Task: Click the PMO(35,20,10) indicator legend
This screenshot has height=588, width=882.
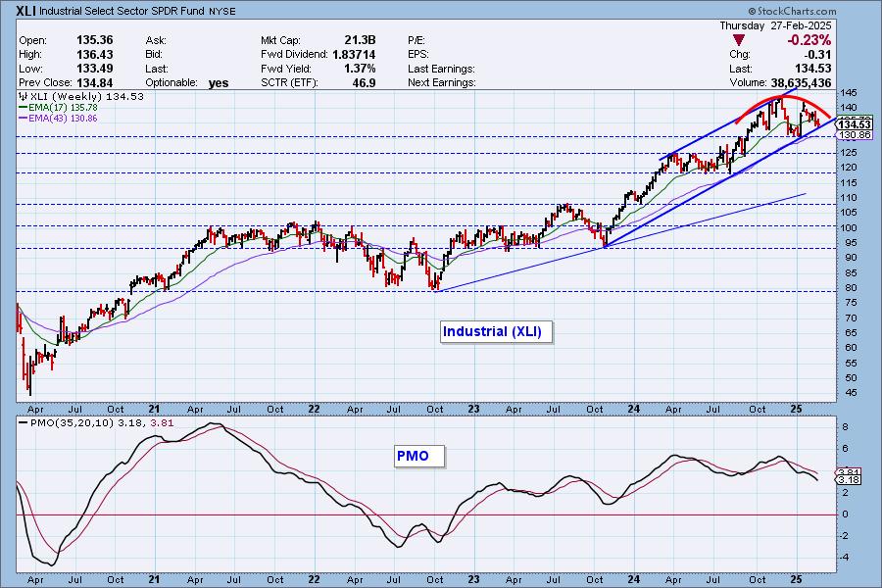Action: point(96,422)
